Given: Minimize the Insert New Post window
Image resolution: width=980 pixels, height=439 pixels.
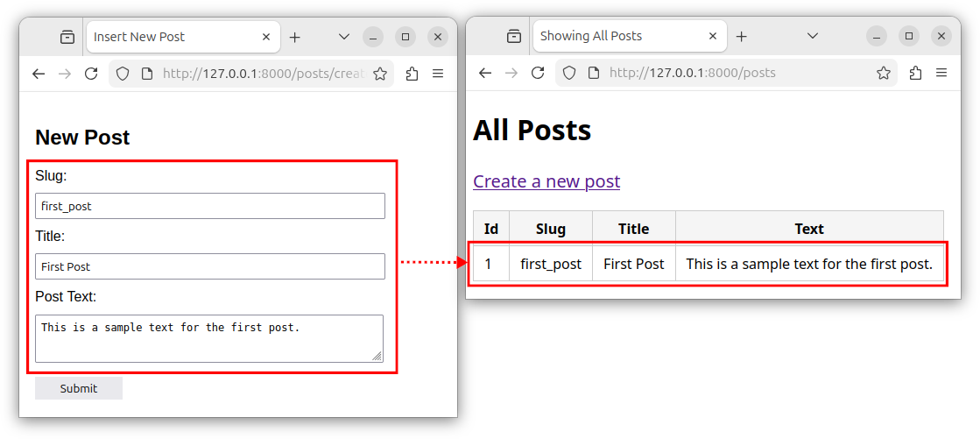Looking at the screenshot, I should click(x=373, y=37).
